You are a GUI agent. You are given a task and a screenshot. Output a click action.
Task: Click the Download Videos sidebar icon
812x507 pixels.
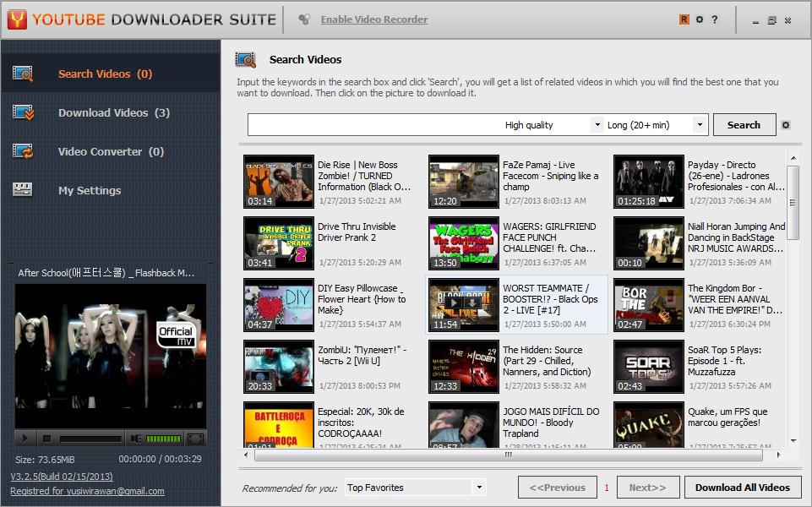[x=23, y=112]
